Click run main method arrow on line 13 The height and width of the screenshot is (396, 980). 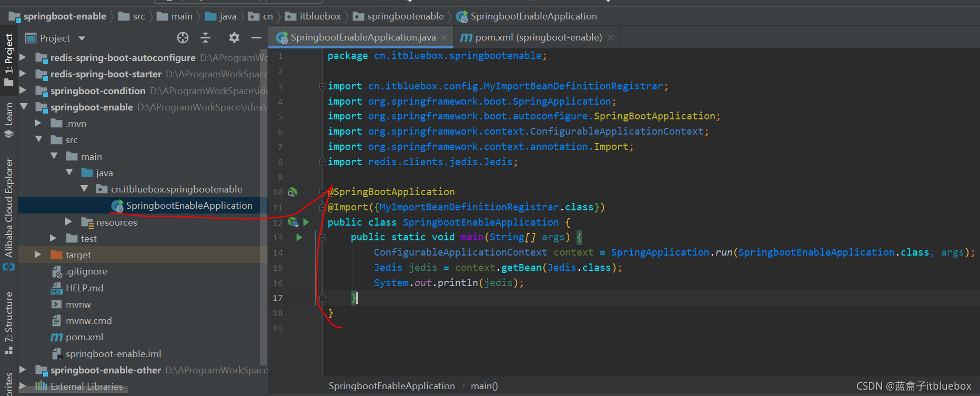pos(299,237)
